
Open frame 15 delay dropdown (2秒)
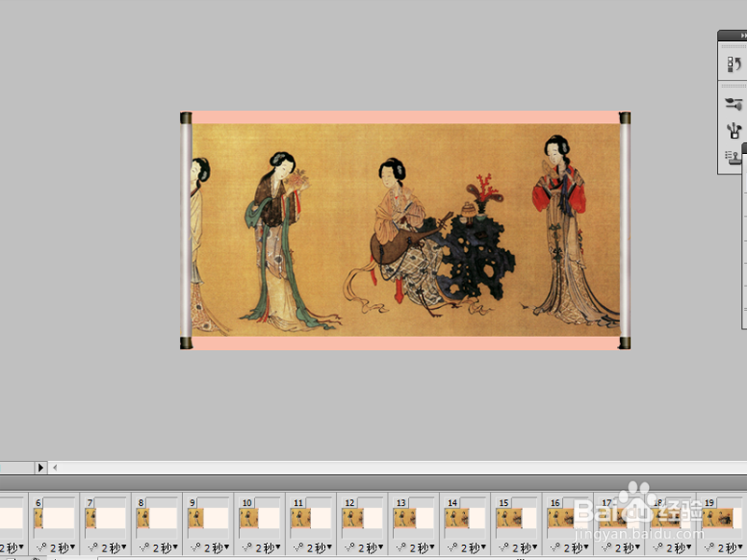[526, 548]
